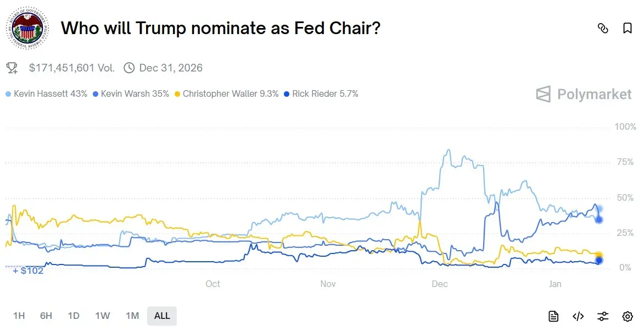Click Rick Rieder legend color dot

(x=286, y=94)
